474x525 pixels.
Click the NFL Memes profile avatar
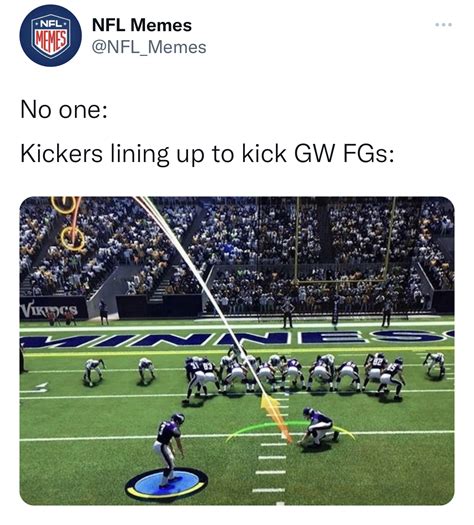51,35
